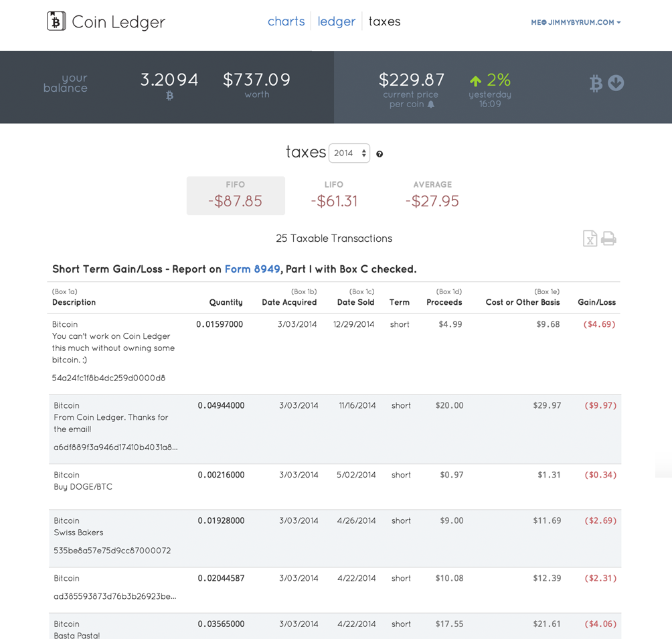Click the Gain/Loss column header
672x639 pixels.
(596, 302)
